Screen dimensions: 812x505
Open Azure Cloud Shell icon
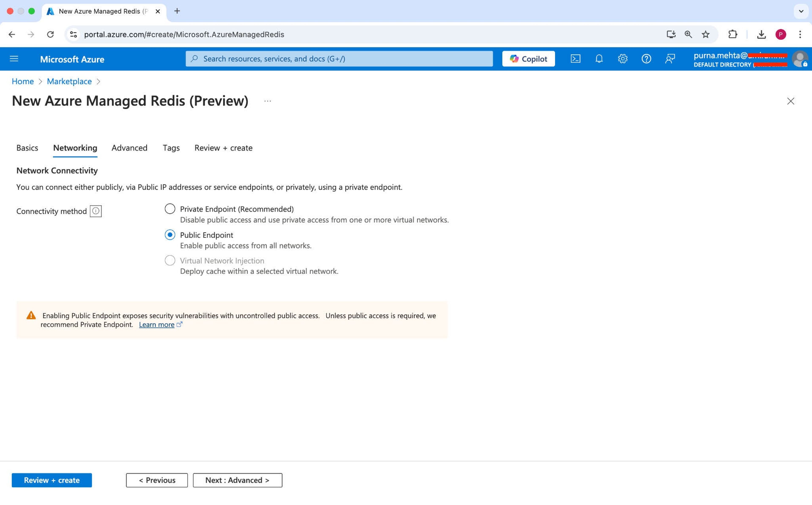coord(575,59)
